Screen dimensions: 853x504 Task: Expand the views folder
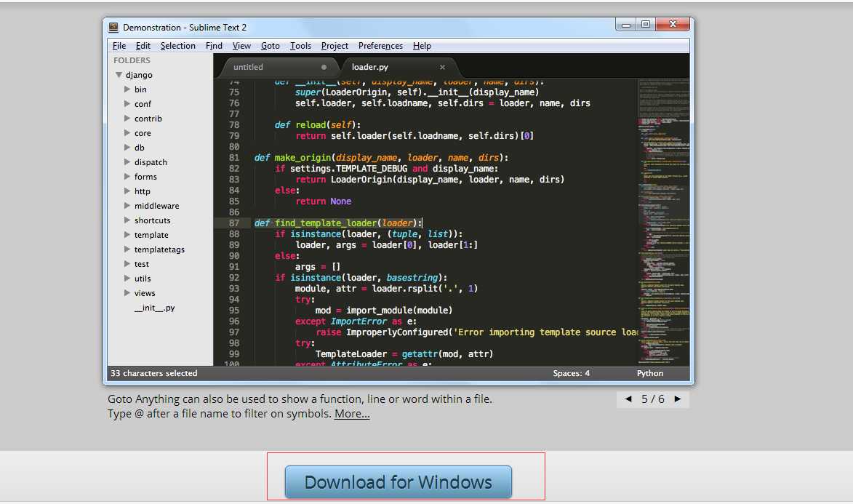click(x=127, y=293)
